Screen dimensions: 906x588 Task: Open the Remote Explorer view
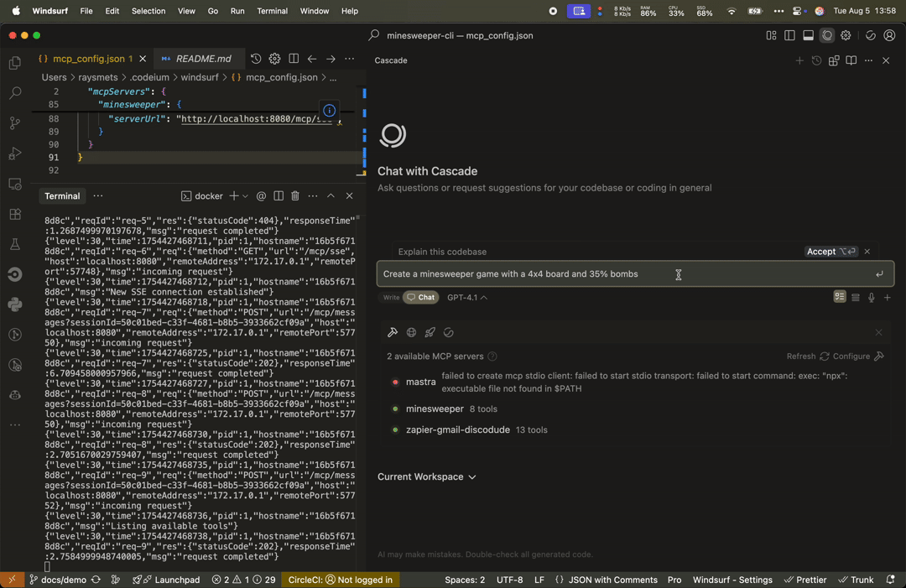pos(15,185)
